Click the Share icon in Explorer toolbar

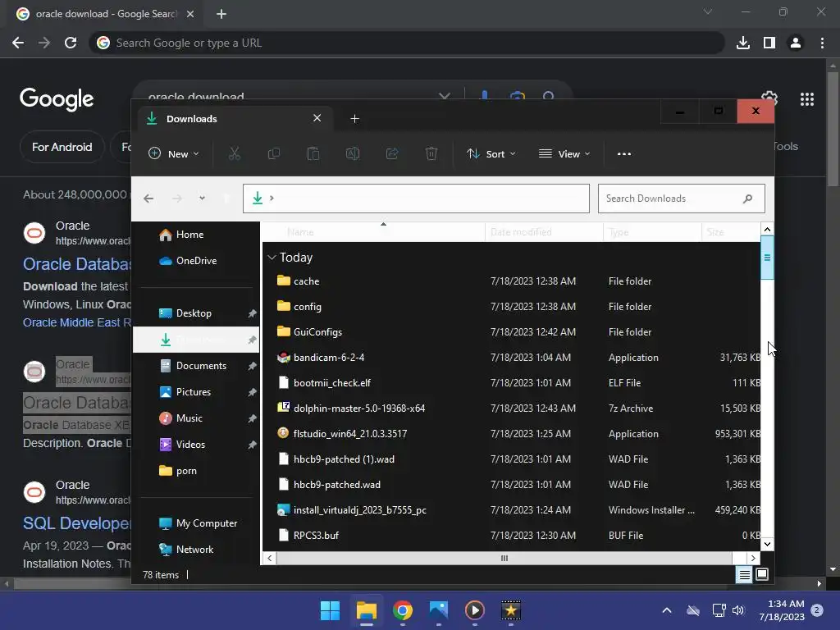tap(392, 153)
